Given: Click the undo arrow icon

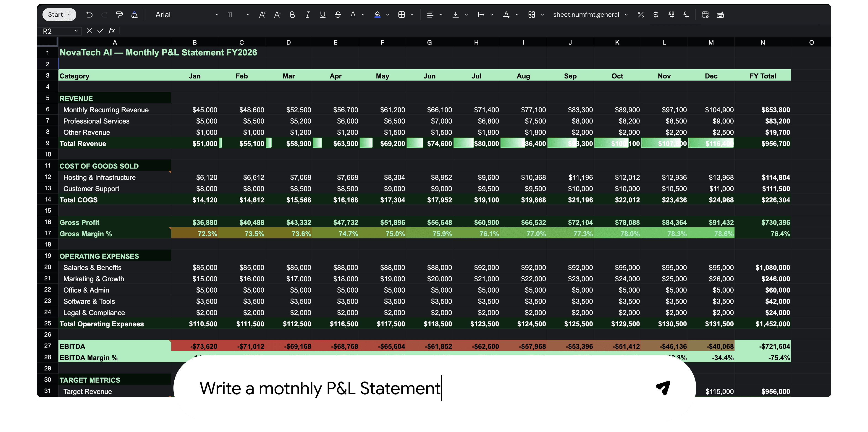Looking at the screenshot, I should [x=89, y=14].
